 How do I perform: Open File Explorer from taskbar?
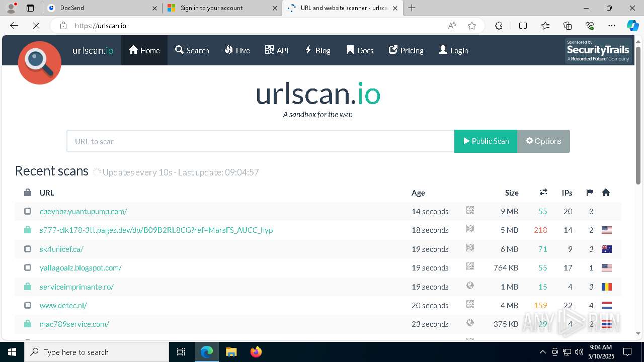click(231, 352)
